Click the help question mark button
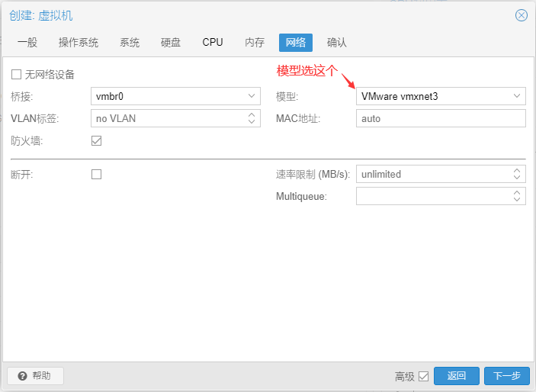The width and height of the screenshot is (536, 392). tap(35, 376)
